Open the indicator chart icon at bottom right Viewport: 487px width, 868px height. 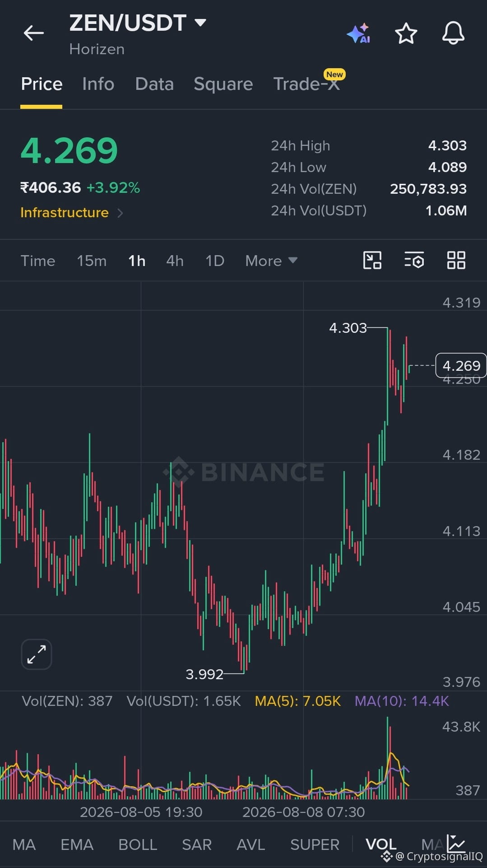tap(455, 843)
